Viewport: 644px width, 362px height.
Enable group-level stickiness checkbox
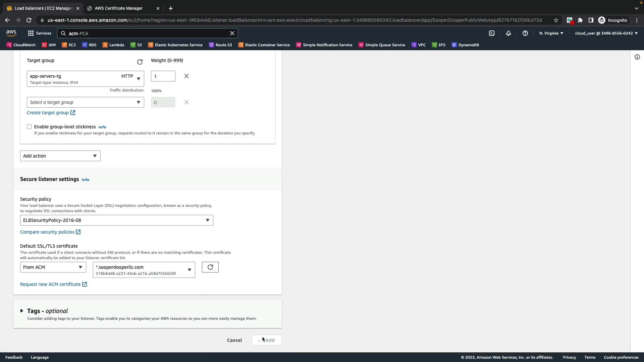29,127
